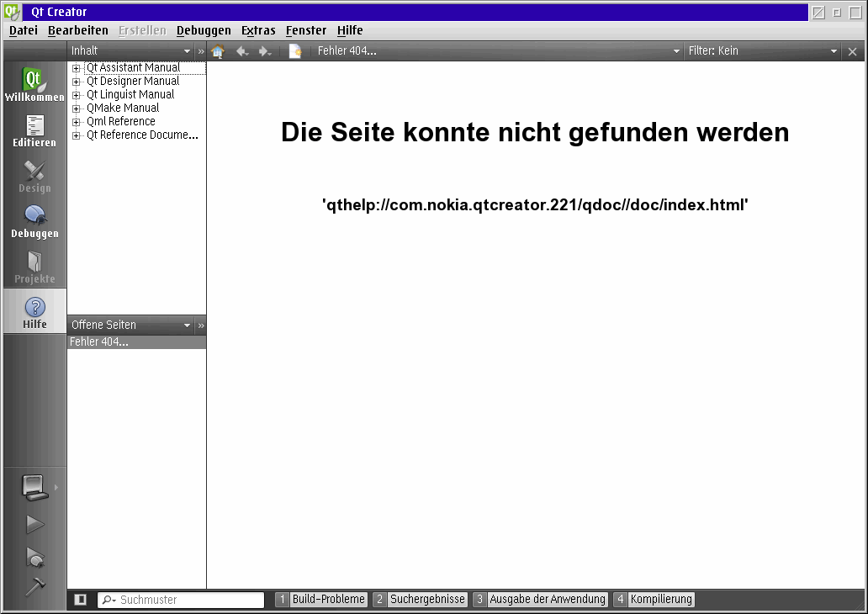Select Qt Reference Documentation entry
This screenshot has width=868, height=614.
pyautogui.click(x=142, y=135)
